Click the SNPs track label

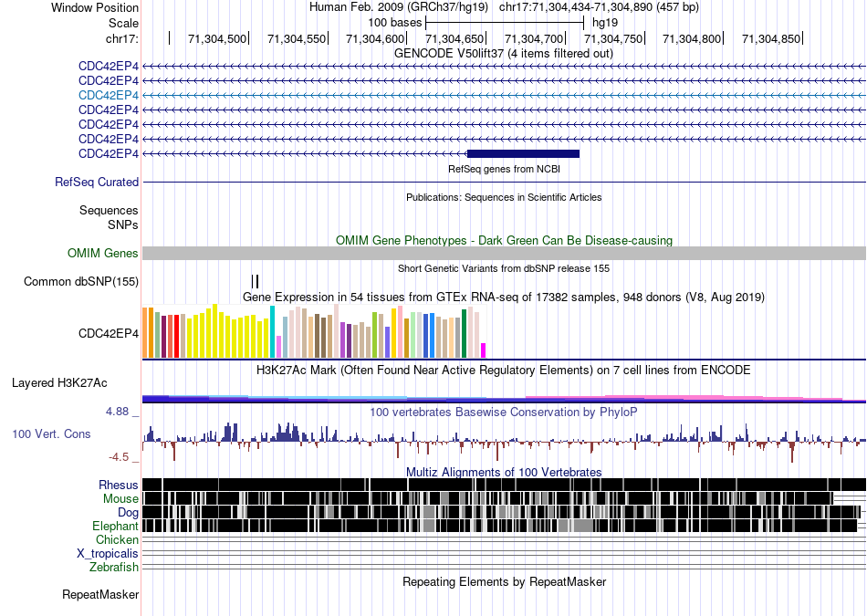123,225
